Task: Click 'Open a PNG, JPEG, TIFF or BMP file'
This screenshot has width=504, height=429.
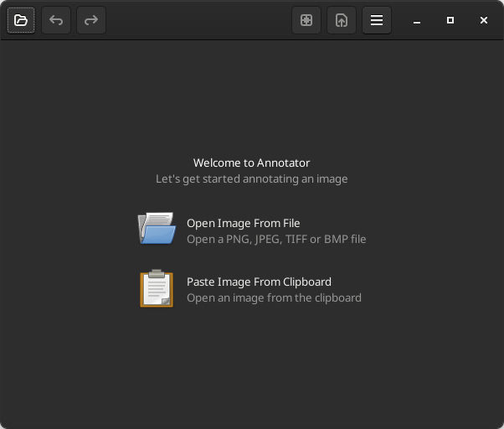Action: coord(276,240)
